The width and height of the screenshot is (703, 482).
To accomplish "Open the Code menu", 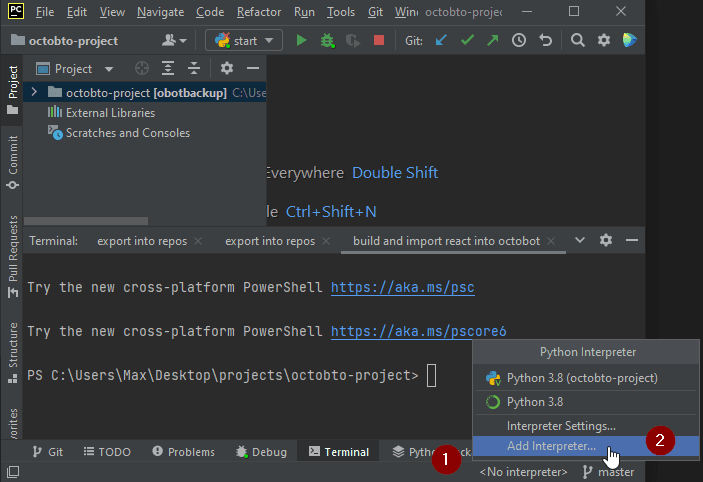I will click(210, 12).
